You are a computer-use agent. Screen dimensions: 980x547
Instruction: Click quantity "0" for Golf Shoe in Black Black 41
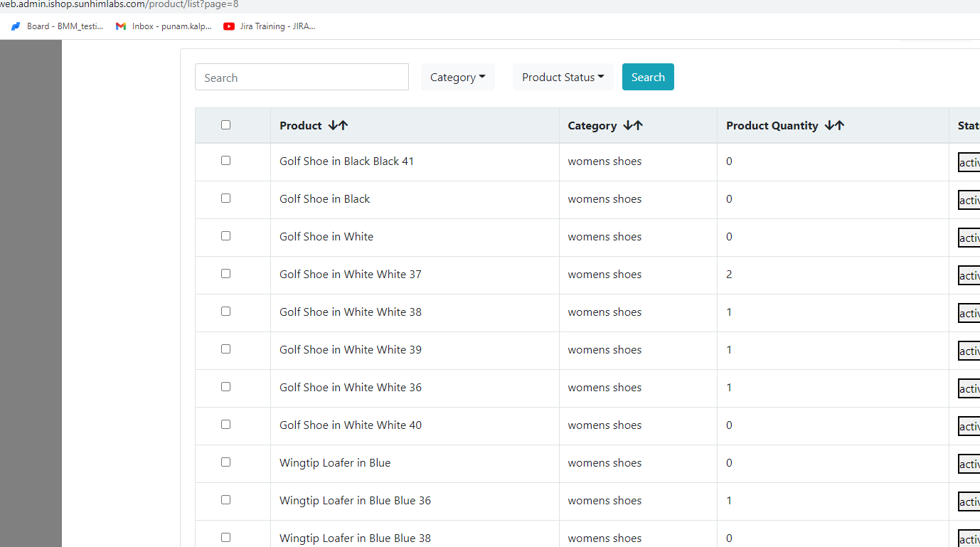(x=729, y=161)
